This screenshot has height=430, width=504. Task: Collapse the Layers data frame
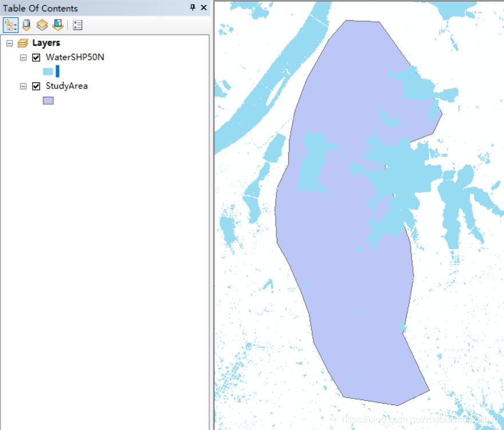pyautogui.click(x=9, y=42)
